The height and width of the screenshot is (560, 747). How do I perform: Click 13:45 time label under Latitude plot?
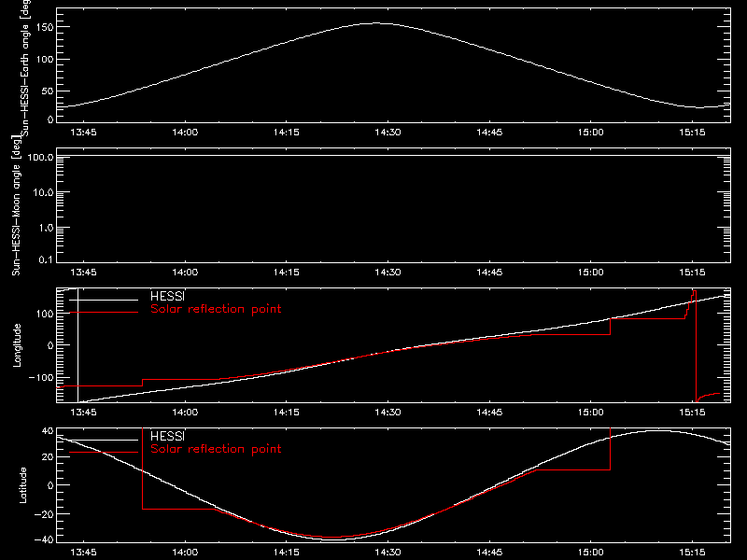point(83,553)
